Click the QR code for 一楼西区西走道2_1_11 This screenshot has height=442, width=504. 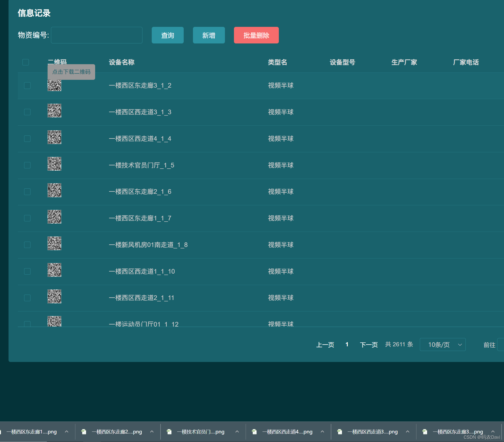(x=54, y=296)
